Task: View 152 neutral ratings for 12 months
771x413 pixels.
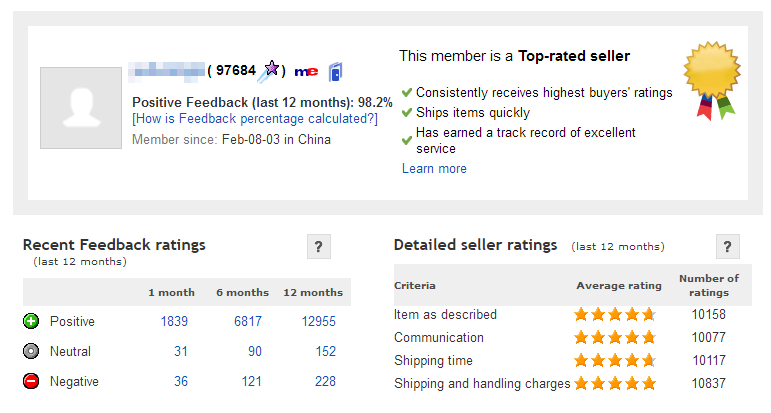Action: point(326,351)
